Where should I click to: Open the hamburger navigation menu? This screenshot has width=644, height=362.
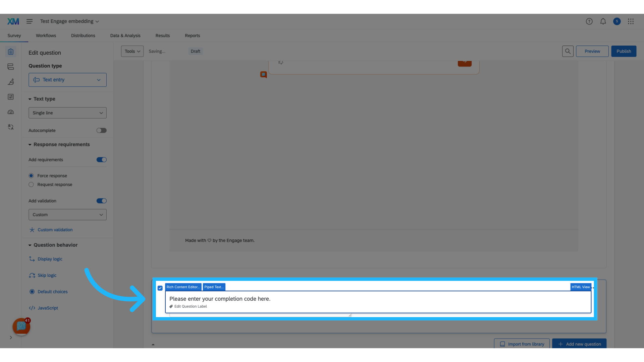(x=30, y=21)
